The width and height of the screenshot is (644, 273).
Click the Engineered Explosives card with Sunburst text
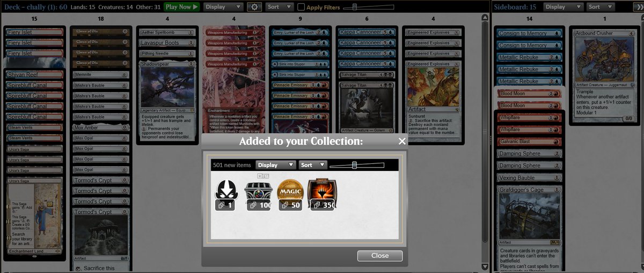(434, 102)
